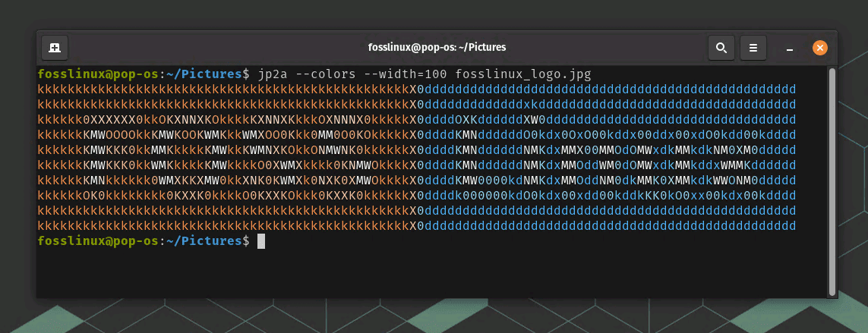Open a new terminal tab
This screenshot has width=868, height=333.
[55, 48]
